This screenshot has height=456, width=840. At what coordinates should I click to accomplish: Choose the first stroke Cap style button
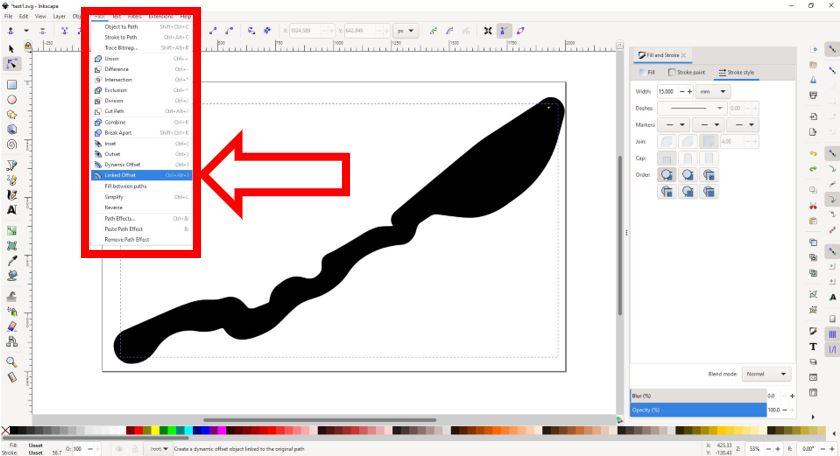[666, 159]
